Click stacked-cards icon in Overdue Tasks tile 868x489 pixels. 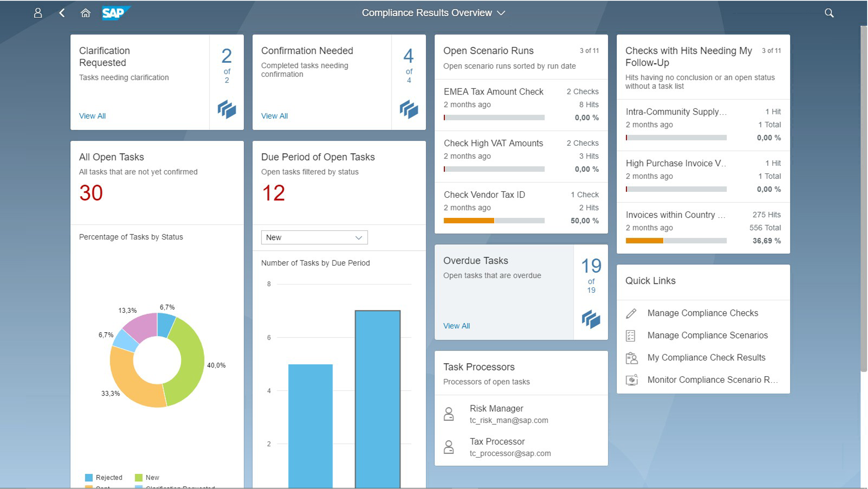591,319
